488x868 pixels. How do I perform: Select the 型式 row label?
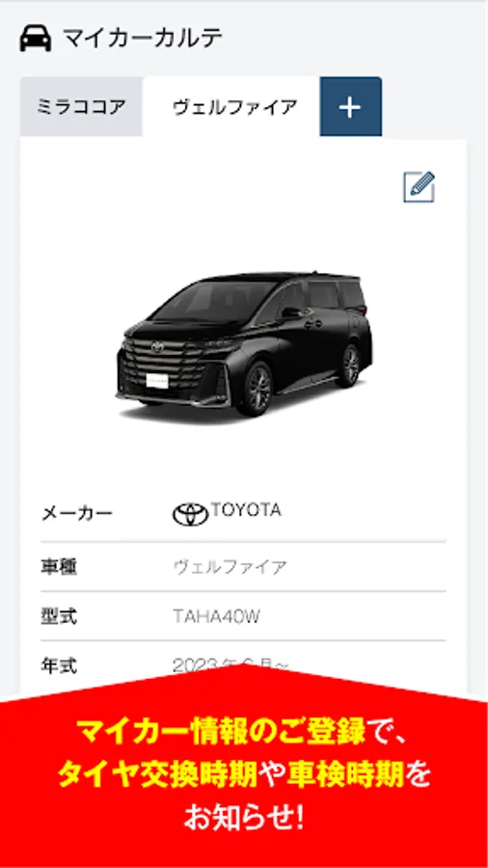point(59,616)
